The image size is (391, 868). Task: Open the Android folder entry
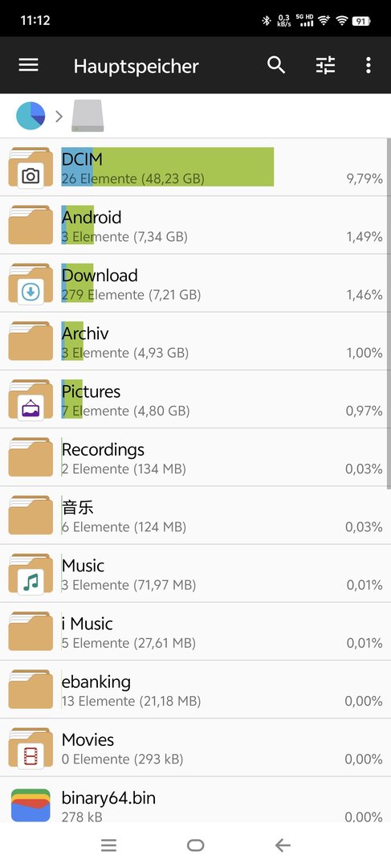(x=195, y=225)
